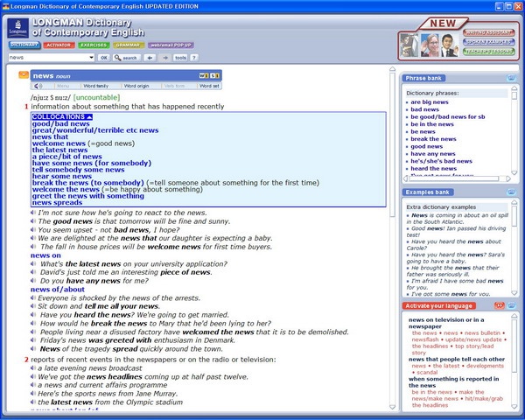Switch to the ACTIVATOR tab
Image resolution: width=525 pixels, height=420 pixels.
click(59, 45)
